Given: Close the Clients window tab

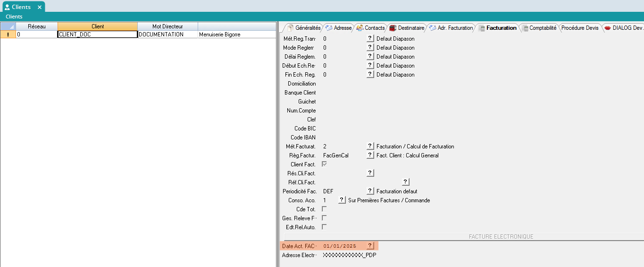Looking at the screenshot, I should (40, 7).
